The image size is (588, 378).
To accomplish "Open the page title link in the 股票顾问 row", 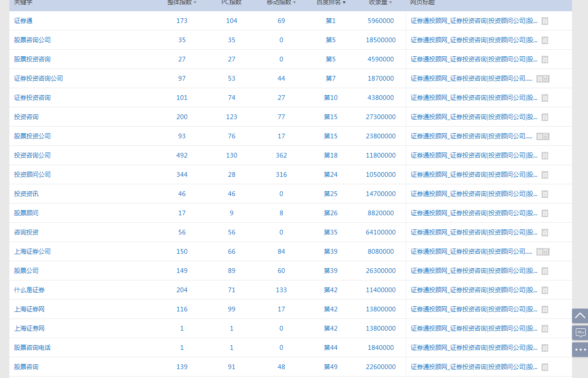I will [474, 213].
